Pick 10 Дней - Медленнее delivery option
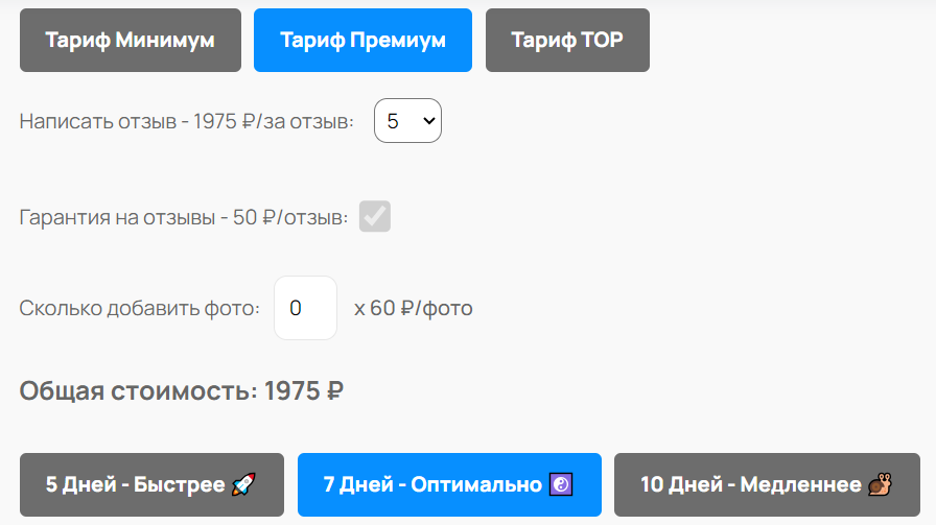 pyautogui.click(x=767, y=485)
